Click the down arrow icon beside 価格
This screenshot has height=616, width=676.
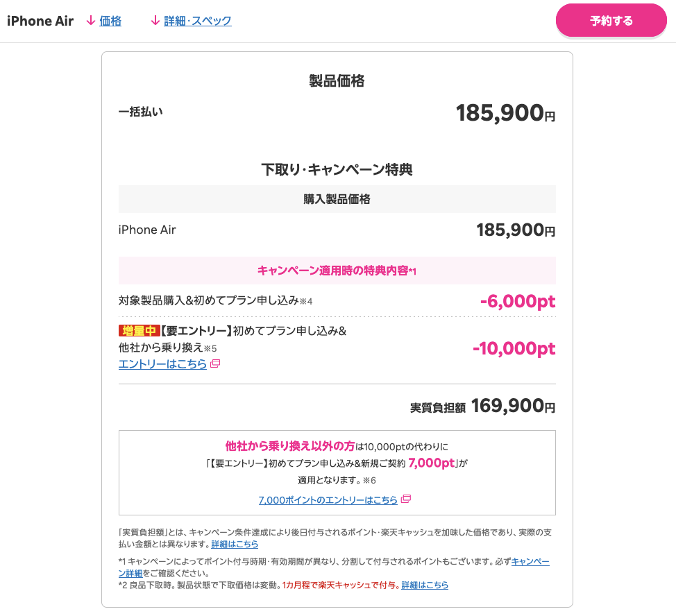click(90, 21)
